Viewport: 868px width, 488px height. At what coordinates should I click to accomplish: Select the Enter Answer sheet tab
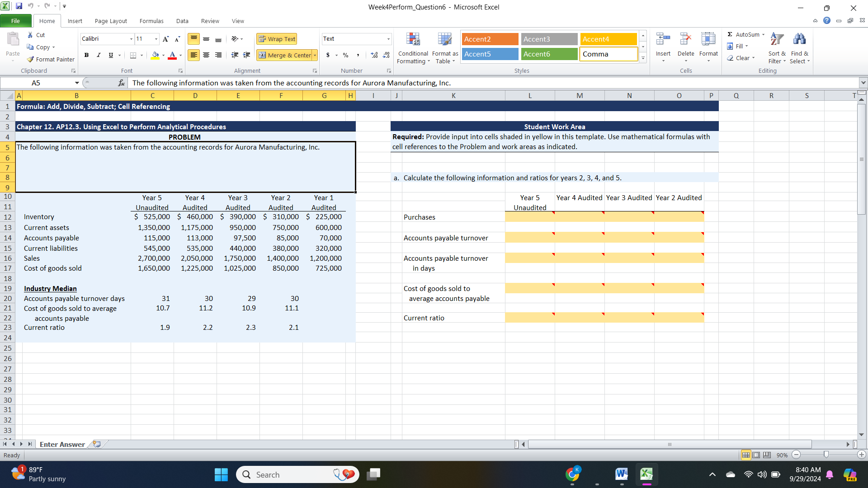[x=62, y=444]
